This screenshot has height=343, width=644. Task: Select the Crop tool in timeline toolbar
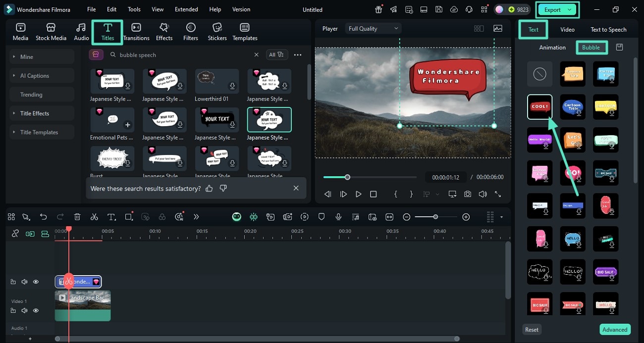pos(129,217)
